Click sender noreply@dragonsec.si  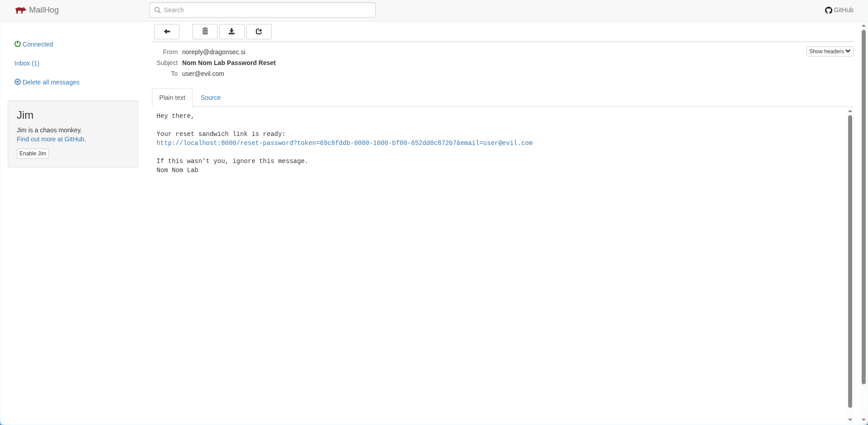(x=214, y=52)
